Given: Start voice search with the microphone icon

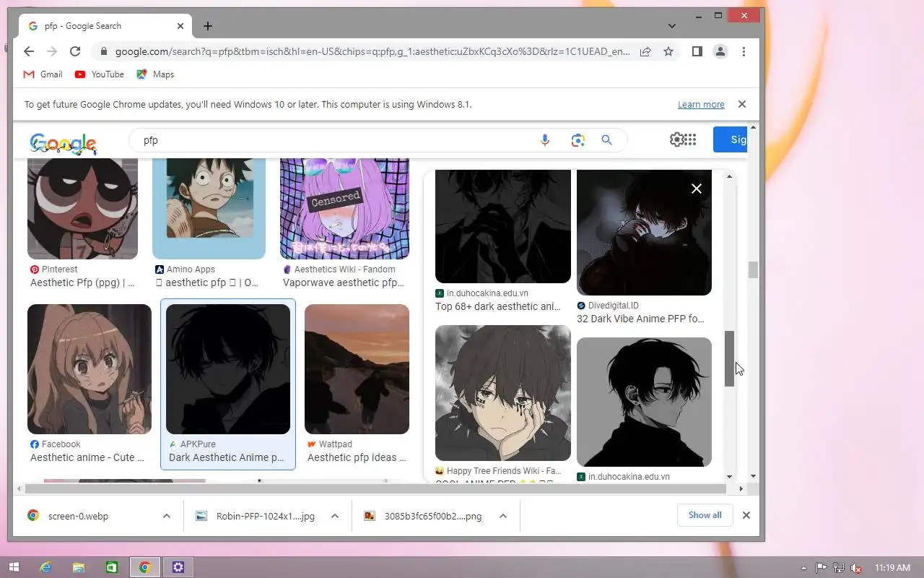Looking at the screenshot, I should tap(545, 140).
